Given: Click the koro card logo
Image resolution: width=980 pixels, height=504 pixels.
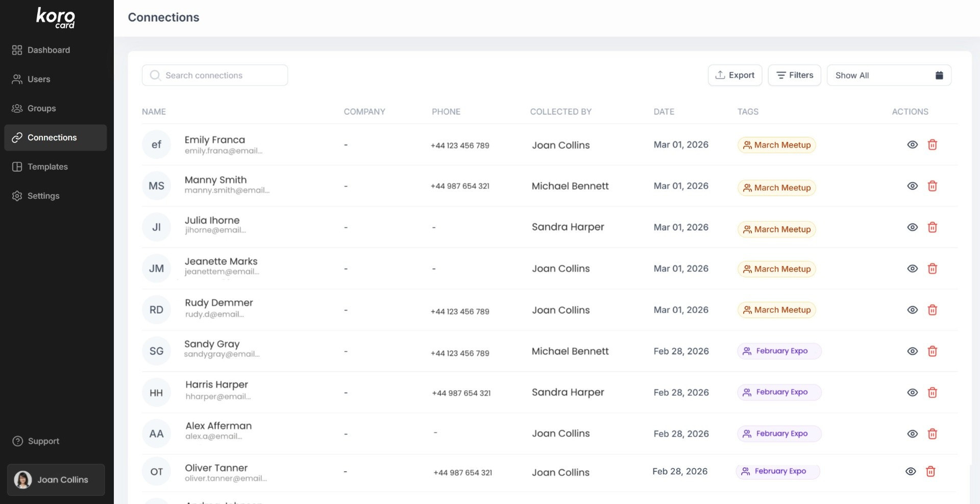Looking at the screenshot, I should [x=56, y=18].
